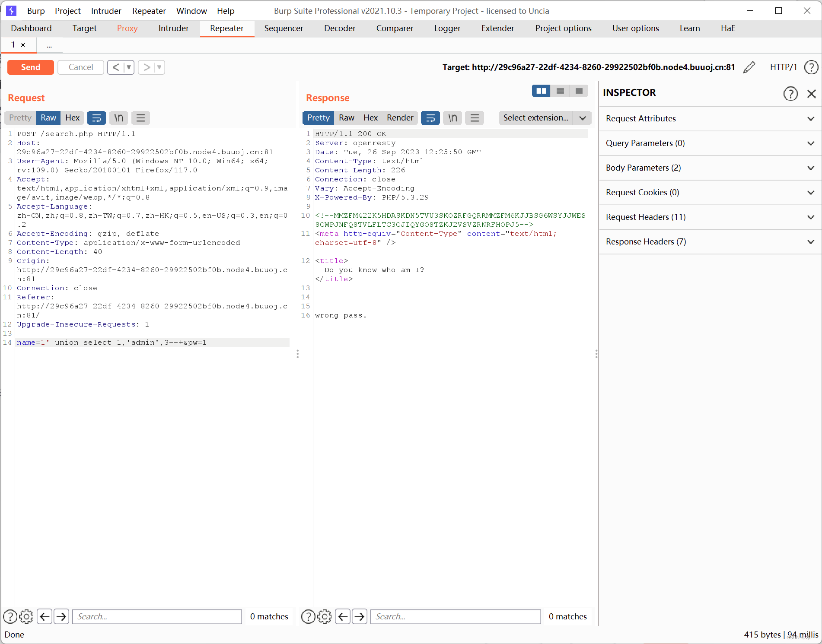Close the Inspector panel
The height and width of the screenshot is (644, 822).
(x=811, y=93)
